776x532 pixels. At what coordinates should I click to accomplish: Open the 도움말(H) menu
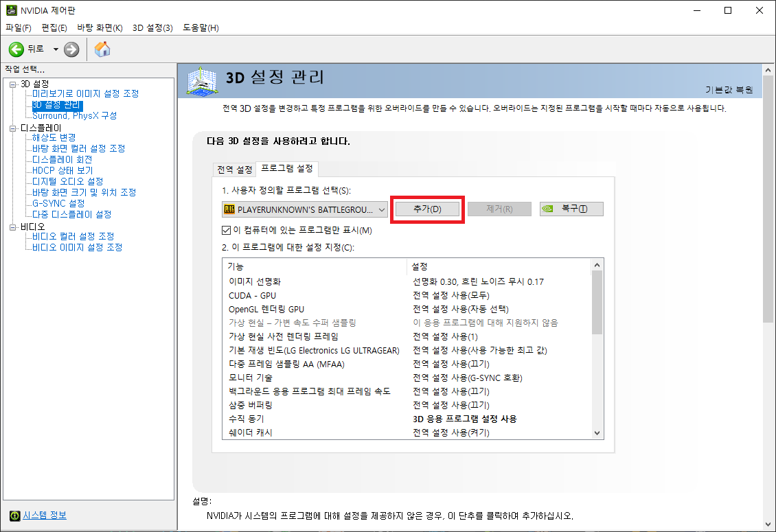coord(201,27)
